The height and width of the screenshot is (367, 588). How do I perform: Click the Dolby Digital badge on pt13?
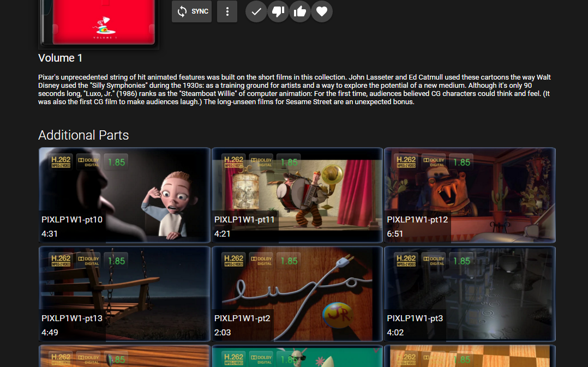(x=88, y=260)
